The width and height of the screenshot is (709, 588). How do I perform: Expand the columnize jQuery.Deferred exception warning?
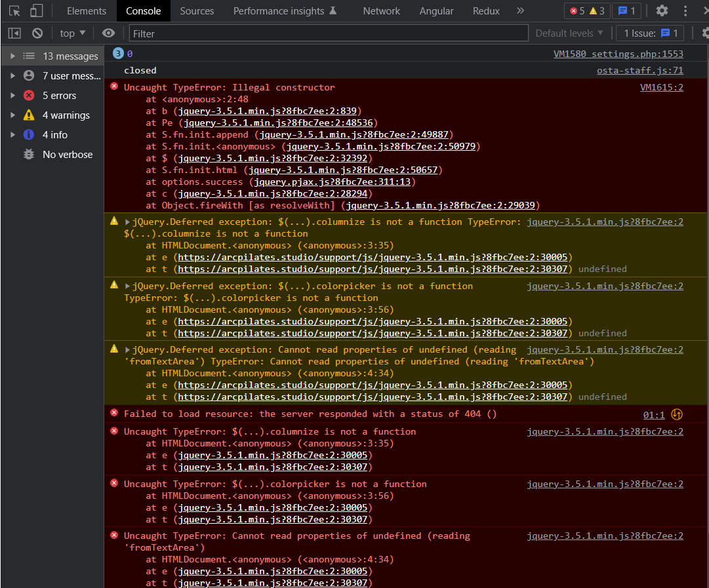[x=127, y=222]
